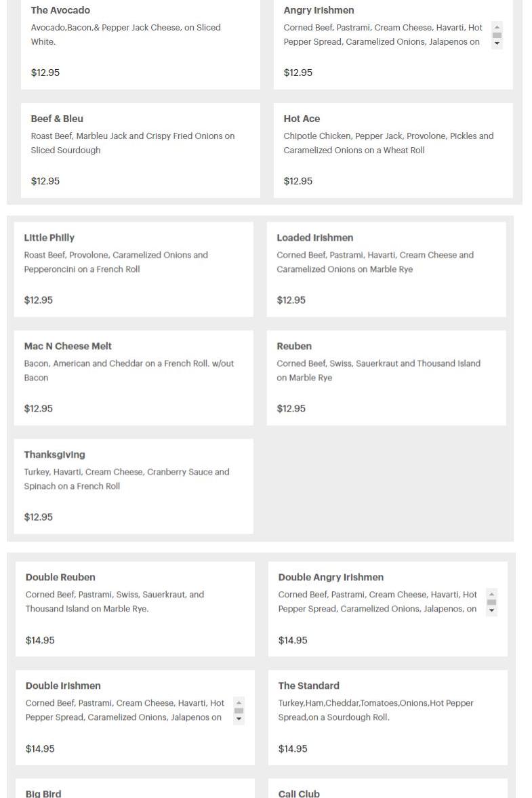Click scrollbar thumb in Double Irishmen description
This screenshot has width=532, height=798.
239,711
